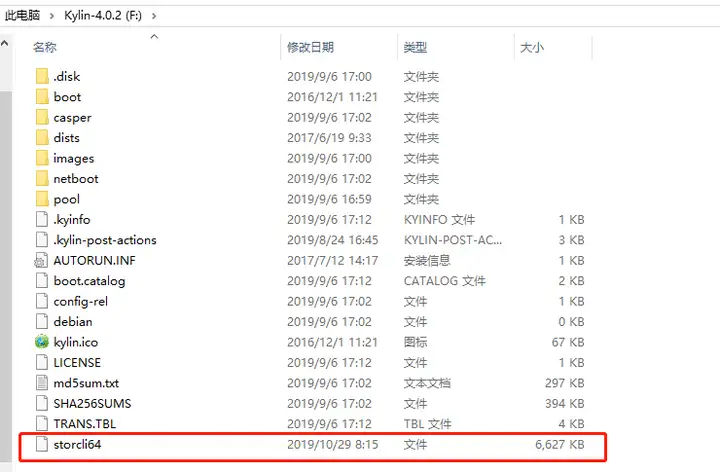Click the 2019/10/29 8:15 date of storcli64
The width and height of the screenshot is (720, 472).
pos(333,444)
